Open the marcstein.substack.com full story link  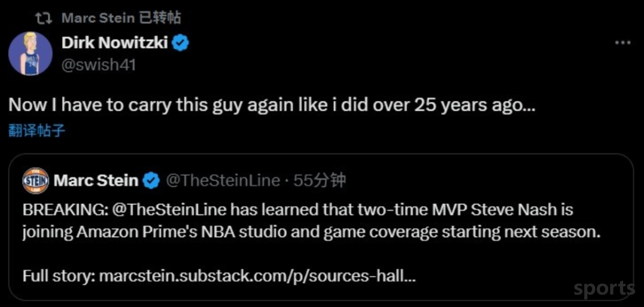point(258,276)
